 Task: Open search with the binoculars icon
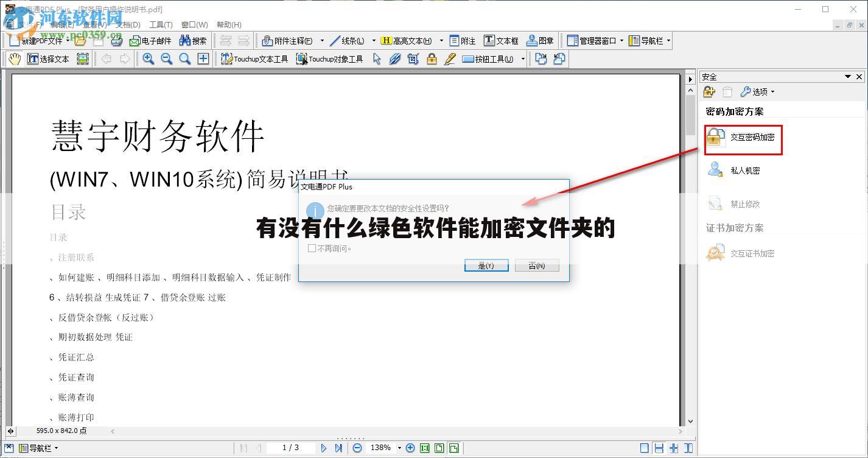(193, 41)
